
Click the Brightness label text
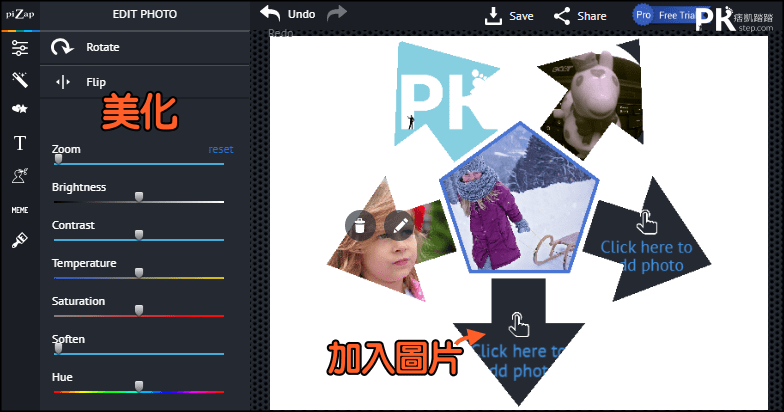(79, 187)
